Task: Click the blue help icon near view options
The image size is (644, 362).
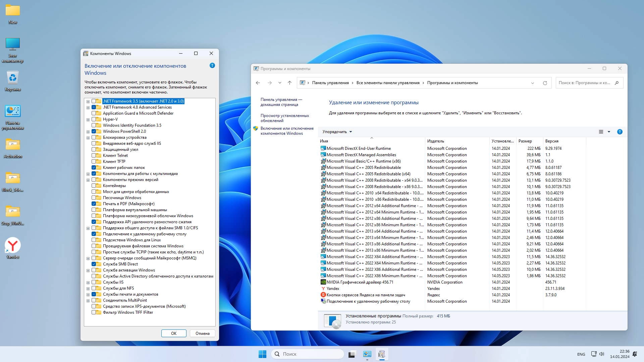Action: [x=620, y=132]
